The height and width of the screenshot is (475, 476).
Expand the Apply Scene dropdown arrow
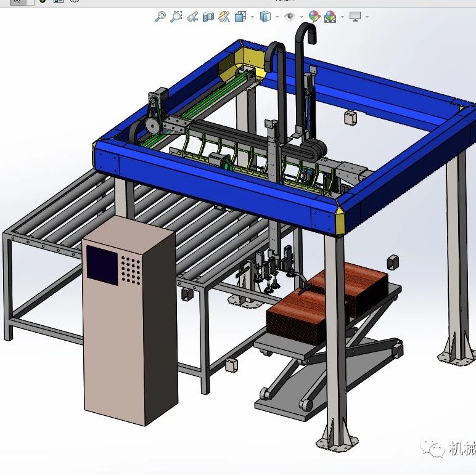343,17
